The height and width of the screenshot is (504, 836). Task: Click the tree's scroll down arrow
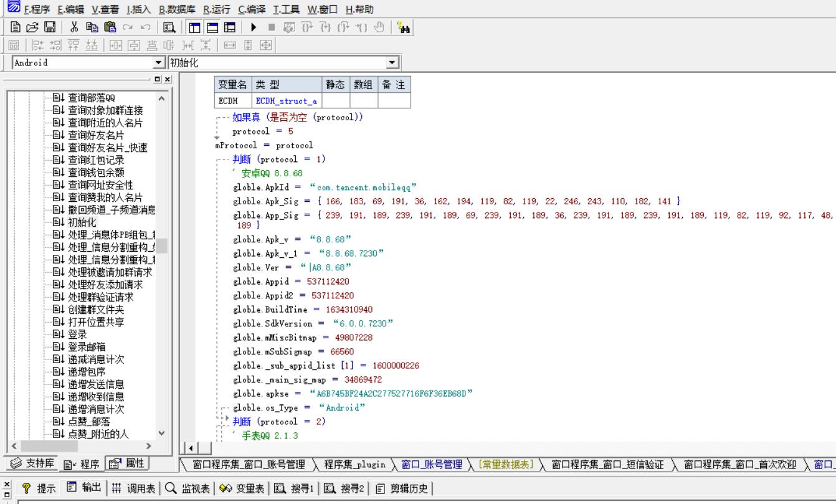[162, 434]
